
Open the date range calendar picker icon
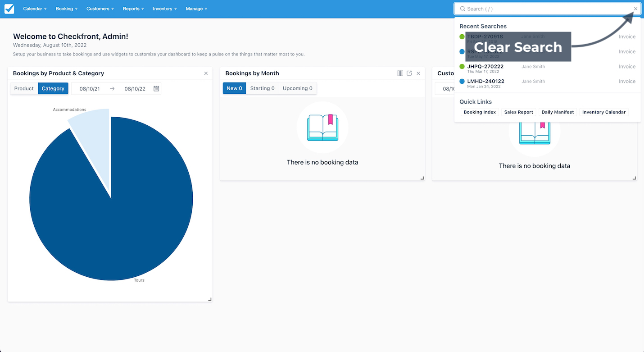[x=156, y=89]
